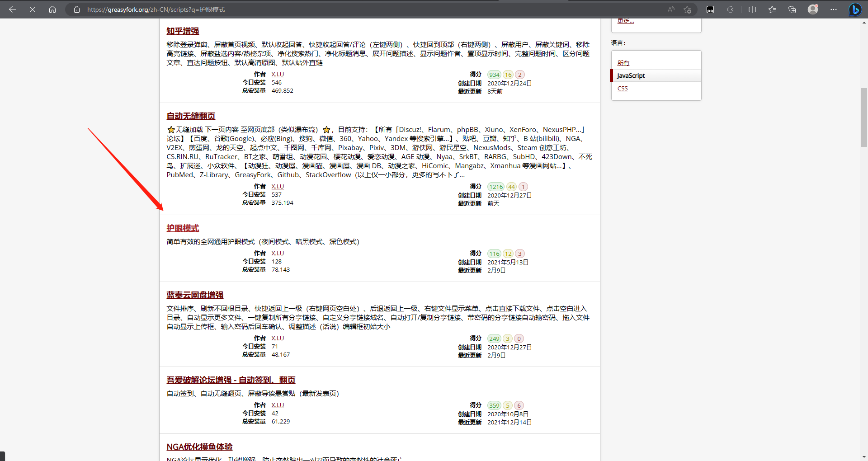Click author X.I.U under 知乎增强
868x461 pixels.
(278, 75)
